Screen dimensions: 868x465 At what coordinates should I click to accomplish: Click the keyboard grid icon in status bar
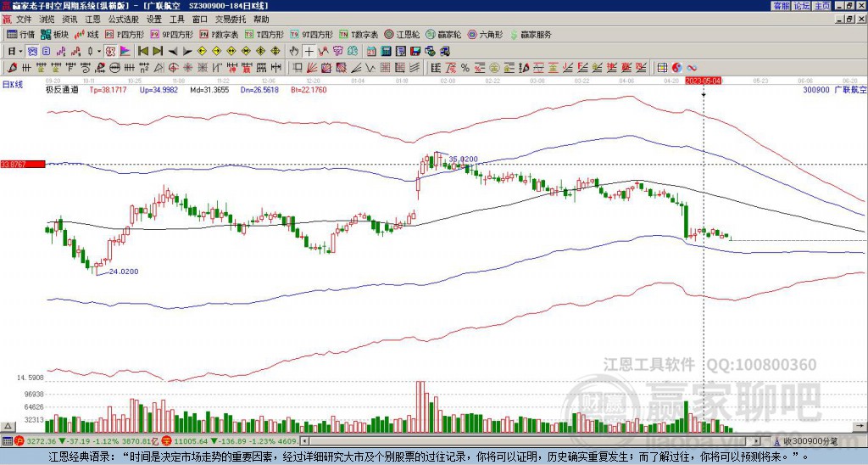pos(7,441)
